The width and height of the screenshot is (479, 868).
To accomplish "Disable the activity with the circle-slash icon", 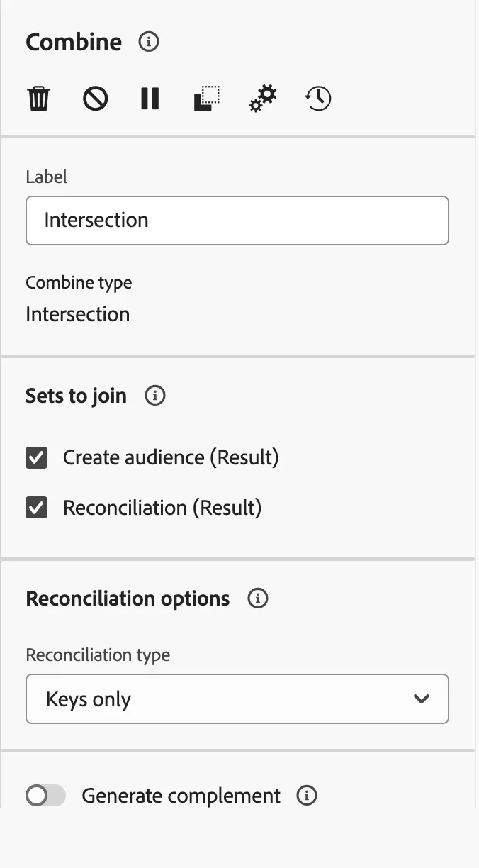I will pos(95,99).
